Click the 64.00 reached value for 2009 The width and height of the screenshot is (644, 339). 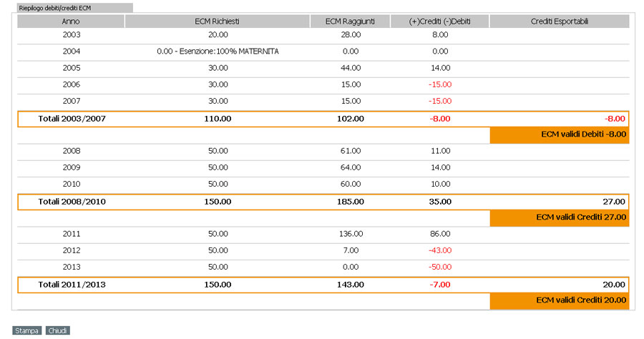(x=351, y=167)
